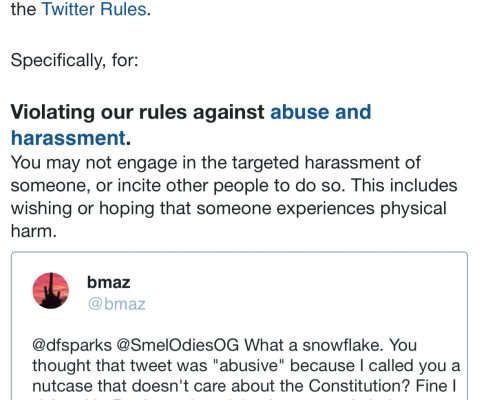
Task: Open the @bmaz handle
Action: pyautogui.click(x=117, y=304)
